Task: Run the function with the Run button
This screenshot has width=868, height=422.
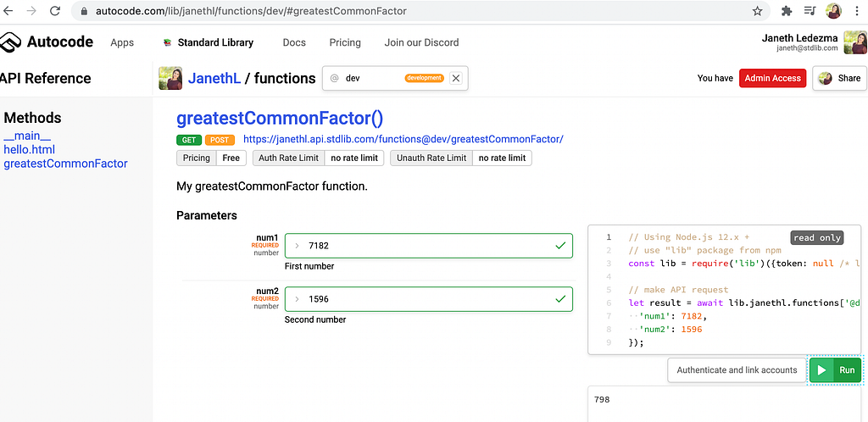Action: click(835, 370)
